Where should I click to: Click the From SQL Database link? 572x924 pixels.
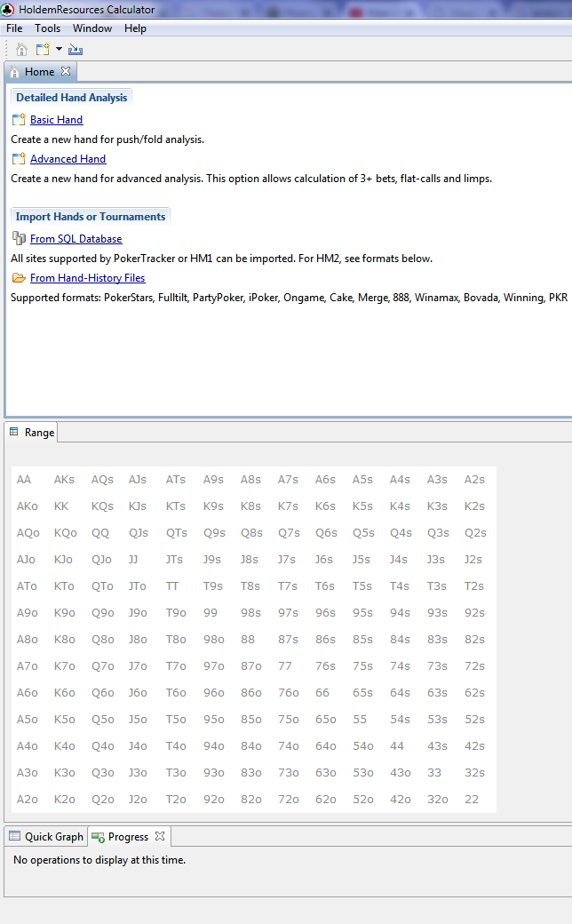point(76,239)
